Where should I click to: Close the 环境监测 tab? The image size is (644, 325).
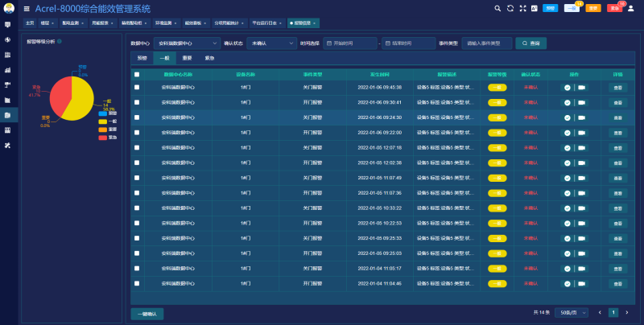pos(175,23)
